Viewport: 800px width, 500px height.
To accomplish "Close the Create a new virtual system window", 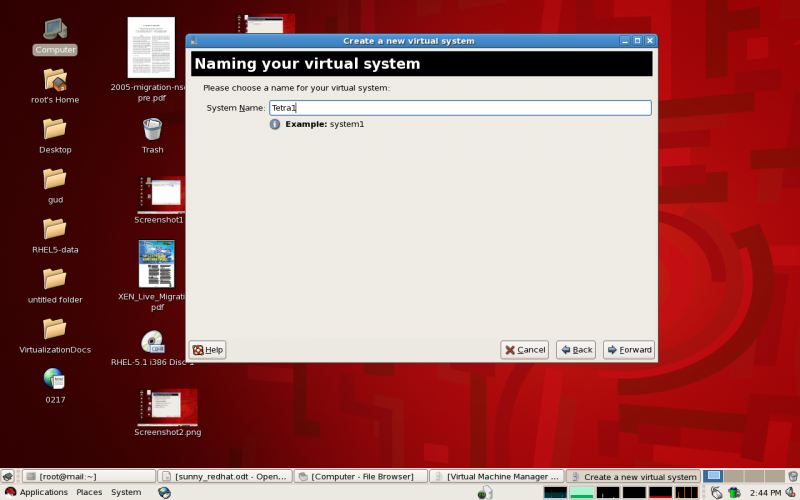I will [649, 41].
